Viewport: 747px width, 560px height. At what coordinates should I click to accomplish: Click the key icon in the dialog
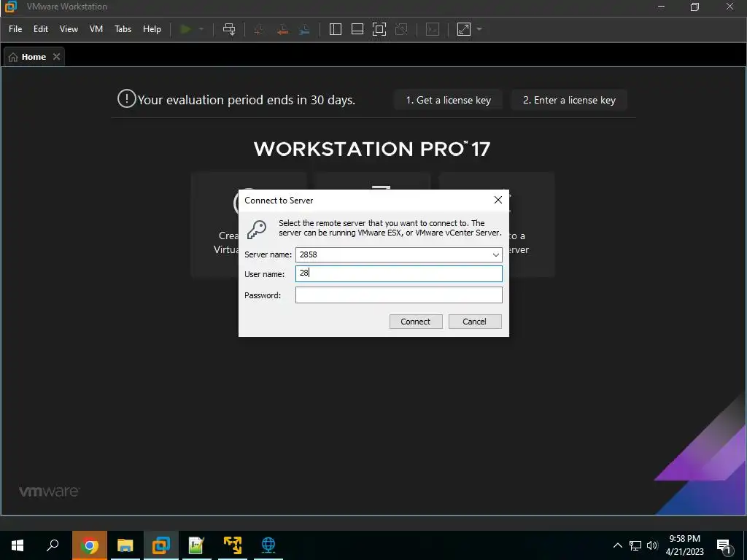pyautogui.click(x=257, y=230)
